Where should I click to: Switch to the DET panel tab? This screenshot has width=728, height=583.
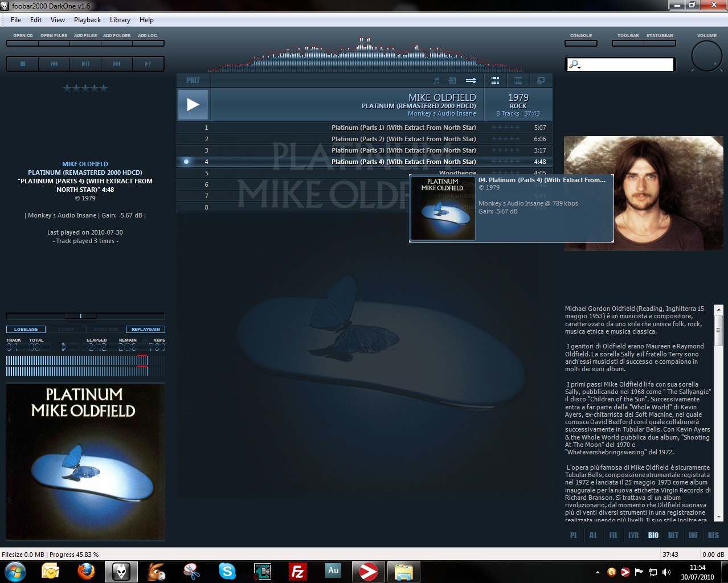tap(673, 535)
